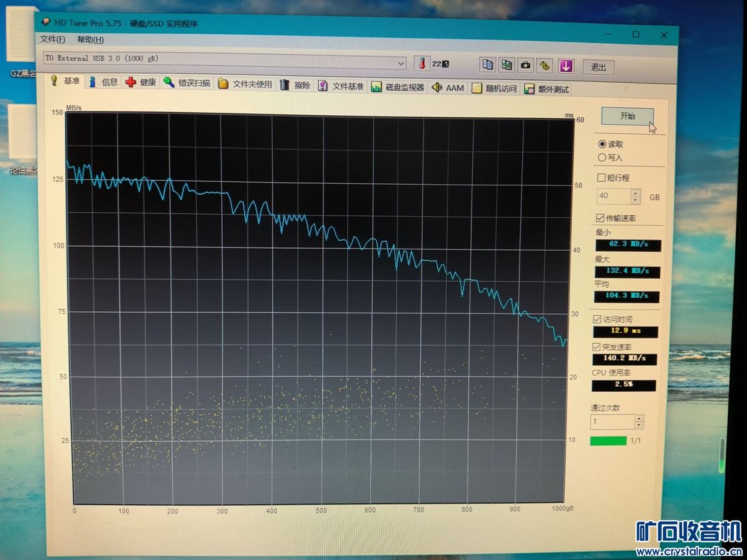Maximize the HD Tune Pro window
747x560 pixels.
click(x=636, y=34)
